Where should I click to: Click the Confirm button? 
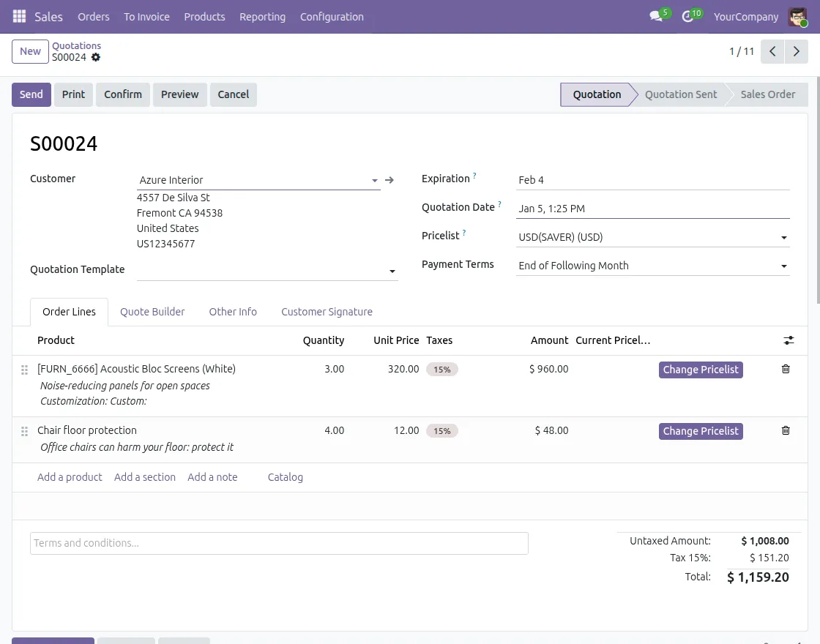[x=123, y=94]
